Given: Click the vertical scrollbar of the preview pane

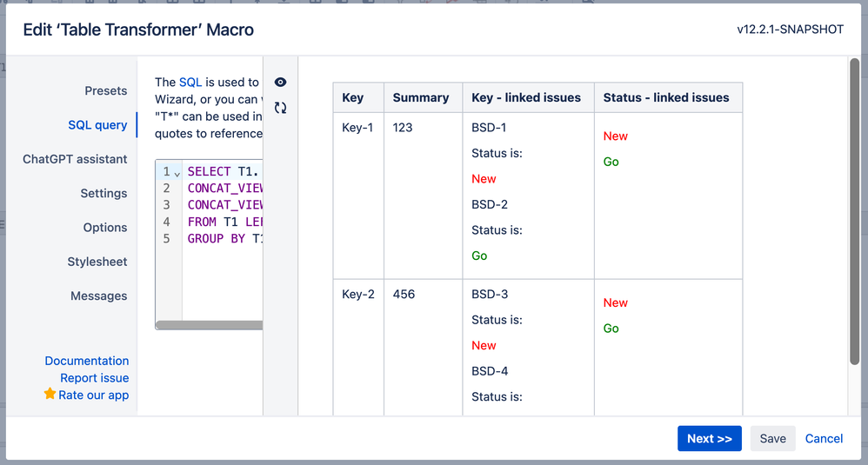Looking at the screenshot, I should (855, 211).
